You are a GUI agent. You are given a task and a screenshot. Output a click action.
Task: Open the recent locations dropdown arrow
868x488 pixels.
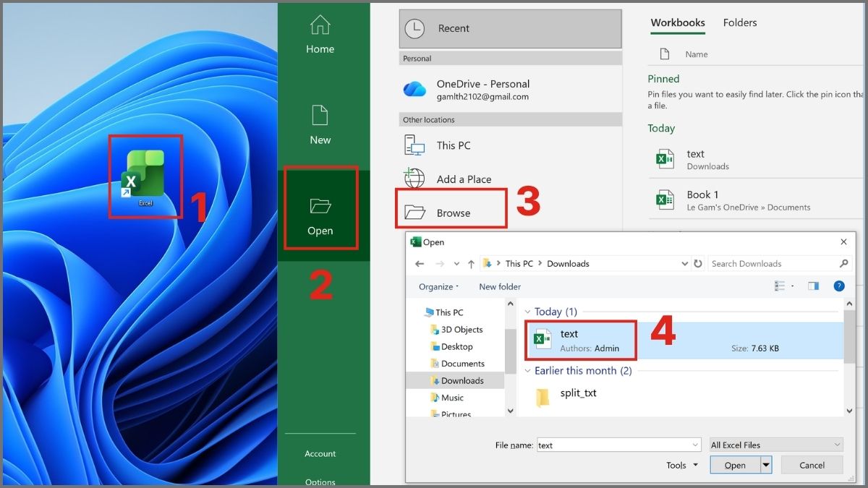tap(456, 264)
